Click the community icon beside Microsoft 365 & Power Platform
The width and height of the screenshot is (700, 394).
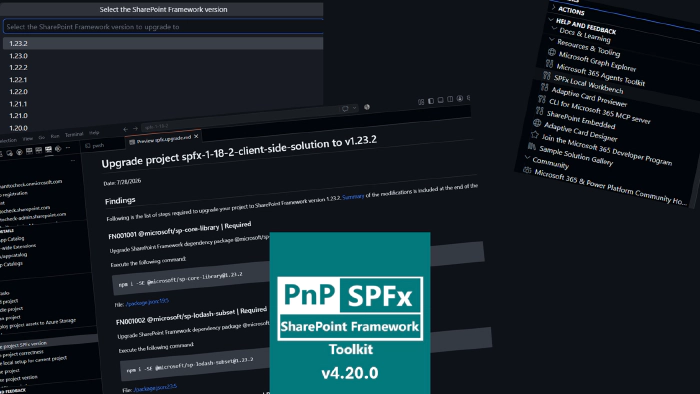pos(527,170)
